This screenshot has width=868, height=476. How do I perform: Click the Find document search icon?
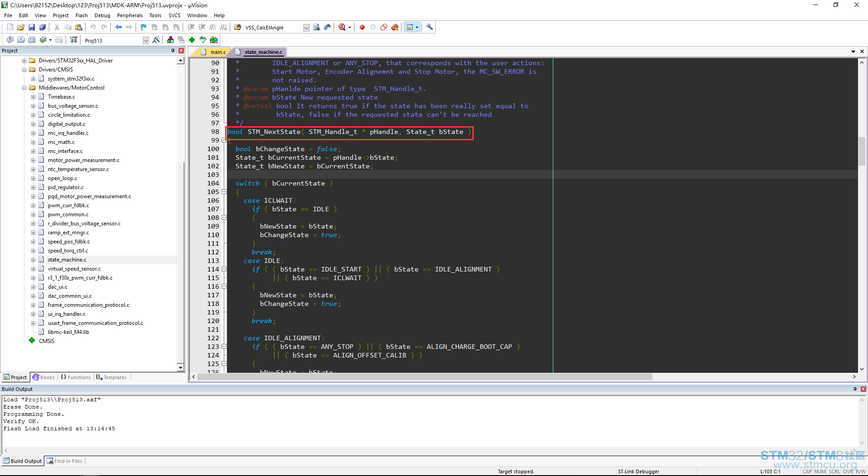[x=316, y=27]
